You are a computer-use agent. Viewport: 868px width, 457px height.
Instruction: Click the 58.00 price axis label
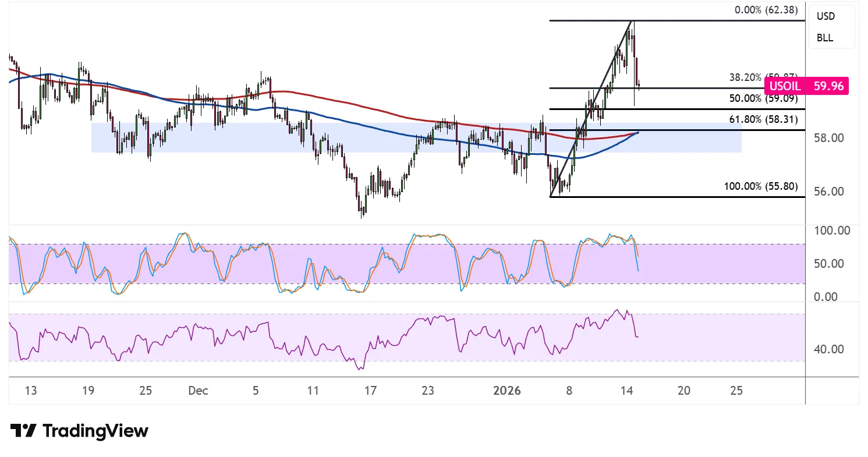(829, 139)
